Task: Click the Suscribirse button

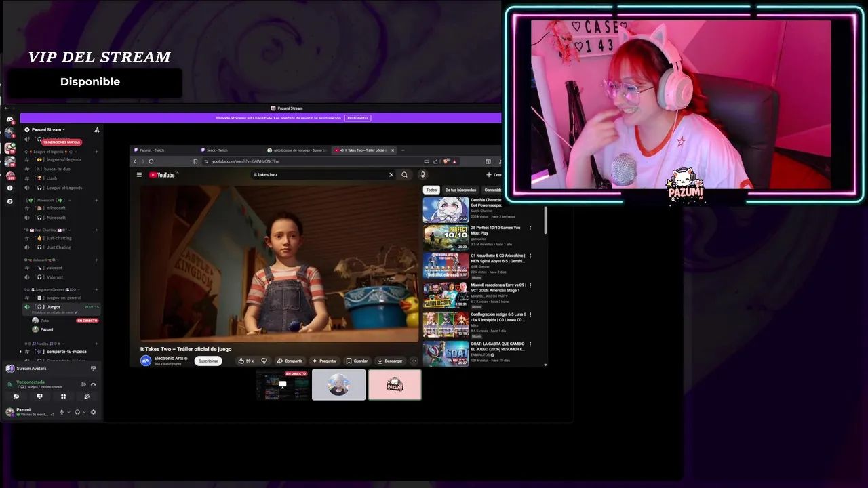Action: 208,361
